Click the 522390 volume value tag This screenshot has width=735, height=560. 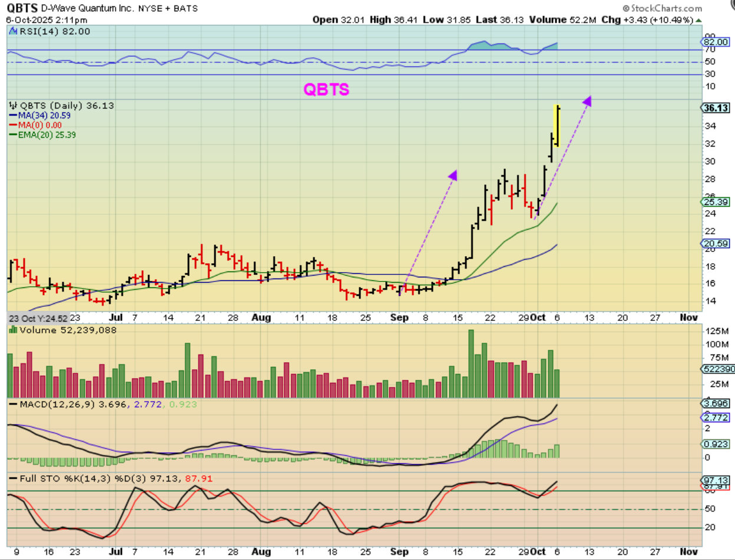tap(717, 369)
